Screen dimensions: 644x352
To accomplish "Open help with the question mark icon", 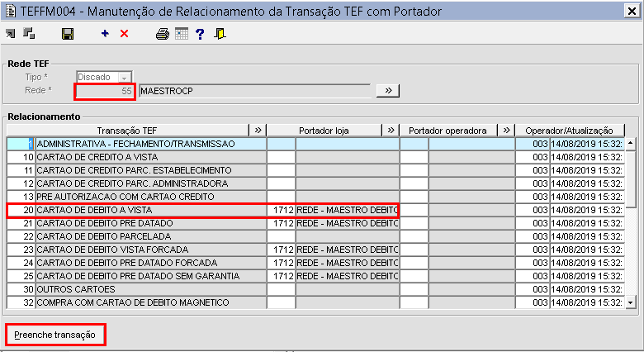I will [x=200, y=34].
